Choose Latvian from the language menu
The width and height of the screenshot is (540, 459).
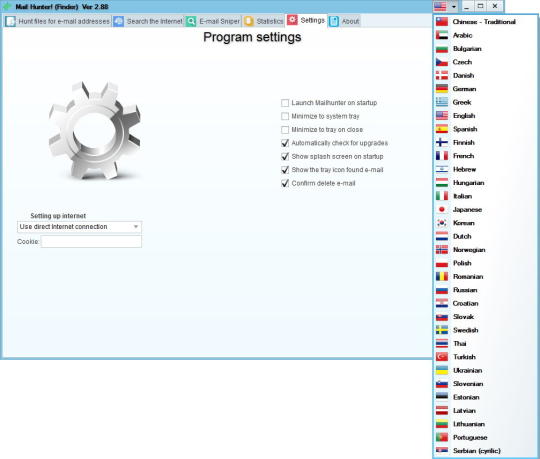(485, 411)
